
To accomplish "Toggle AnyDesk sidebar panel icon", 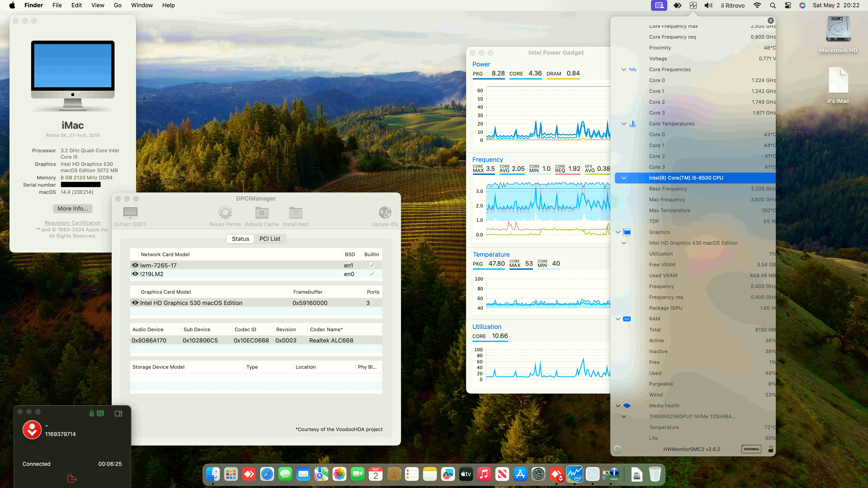I will 118,413.
